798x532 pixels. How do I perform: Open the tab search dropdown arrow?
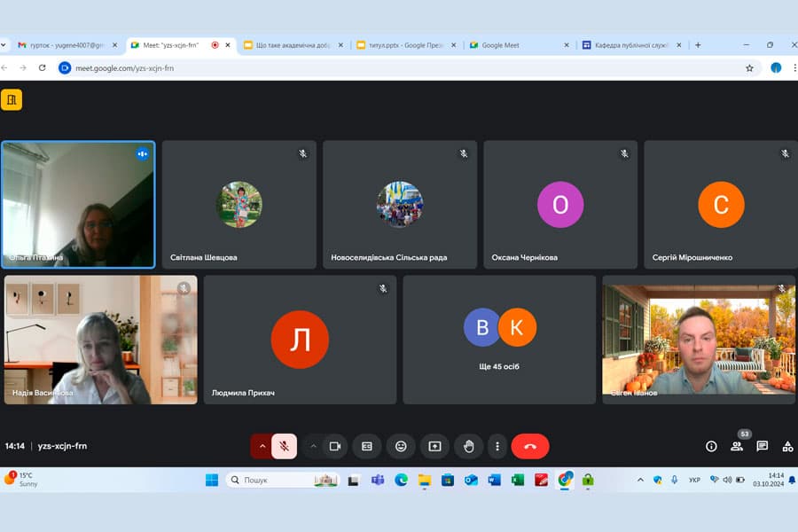pyautogui.click(x=4, y=45)
